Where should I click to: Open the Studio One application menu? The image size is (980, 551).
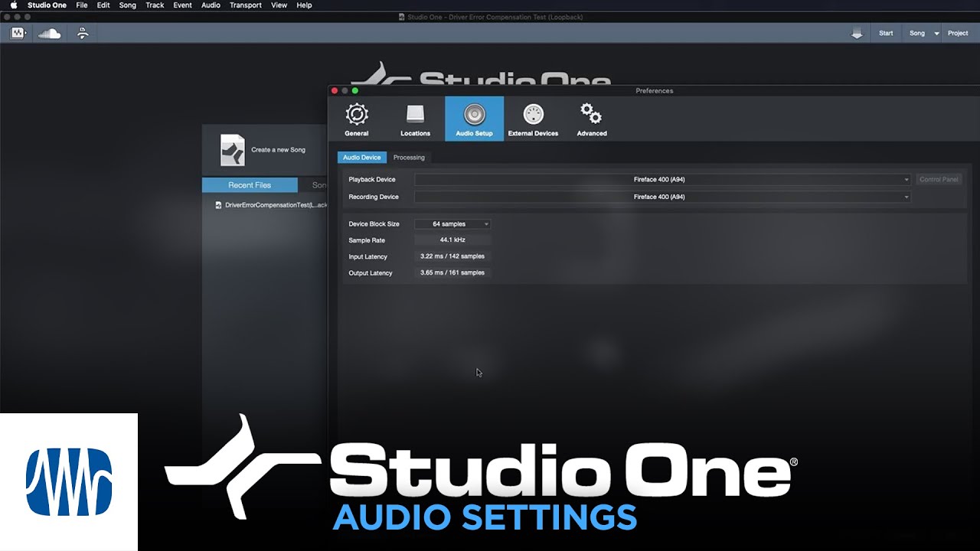[x=47, y=5]
